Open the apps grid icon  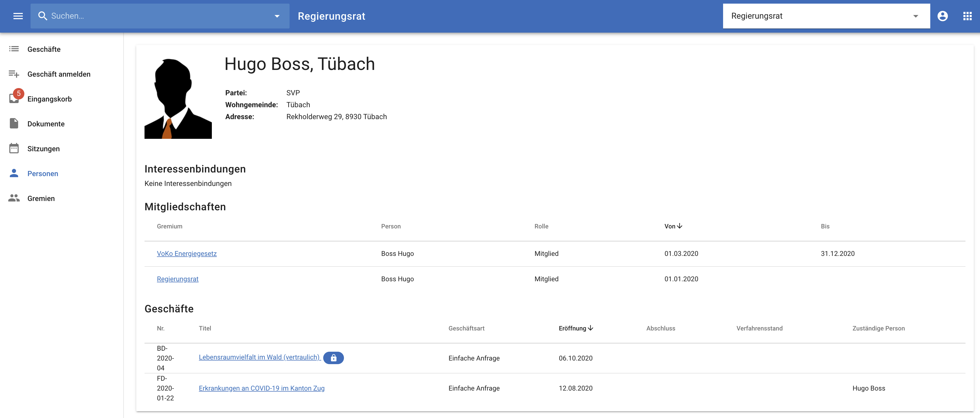[x=967, y=16]
